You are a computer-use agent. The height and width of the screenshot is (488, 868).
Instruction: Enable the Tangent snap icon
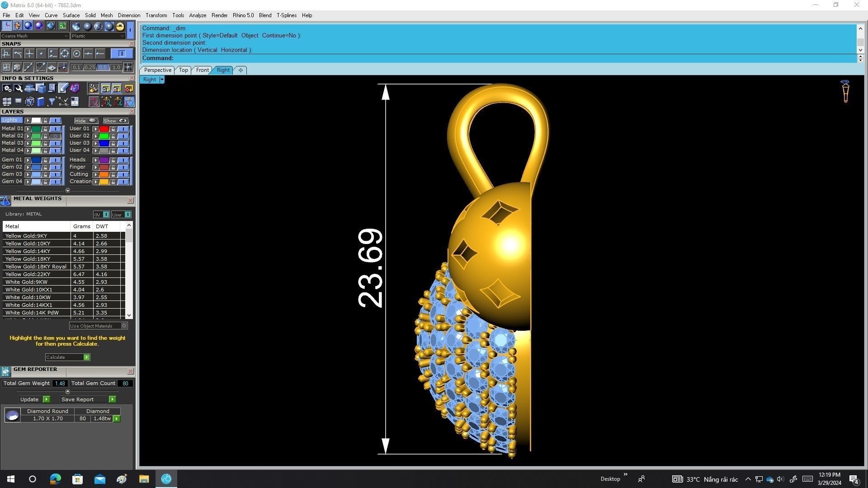point(18,53)
